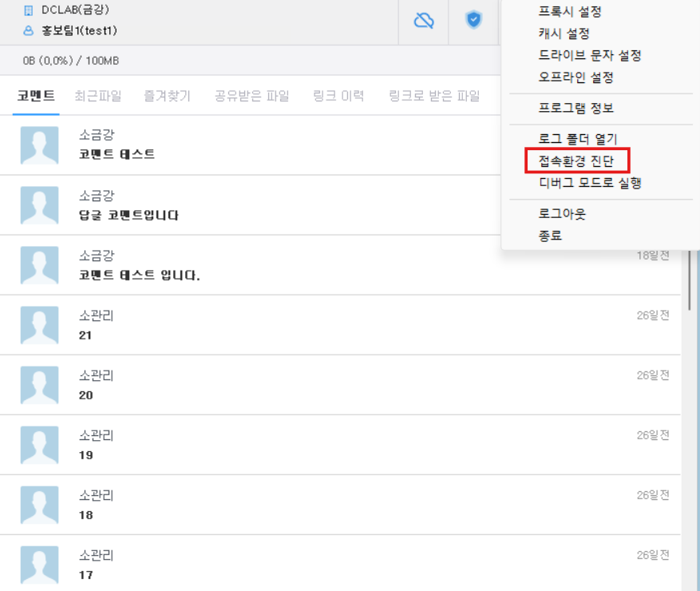Open the 답글 코멘트입니다 comment
Screen dimensions: 700x591
[x=129, y=216]
